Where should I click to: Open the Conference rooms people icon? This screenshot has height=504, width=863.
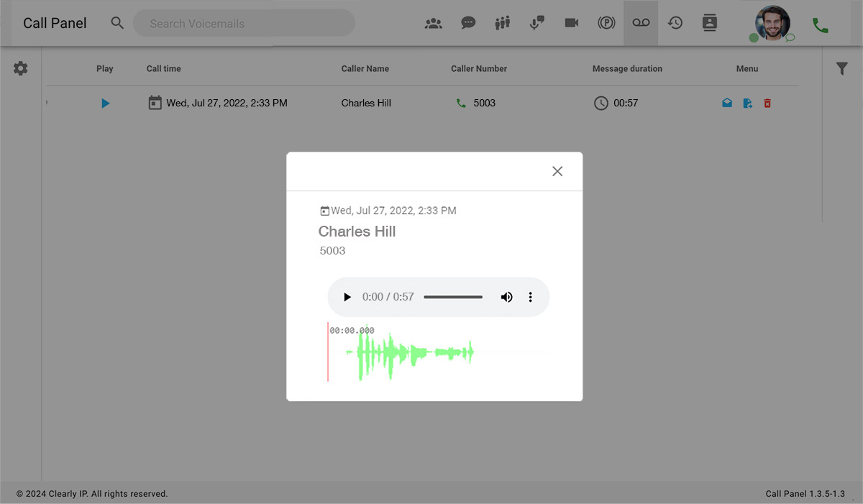(x=503, y=23)
